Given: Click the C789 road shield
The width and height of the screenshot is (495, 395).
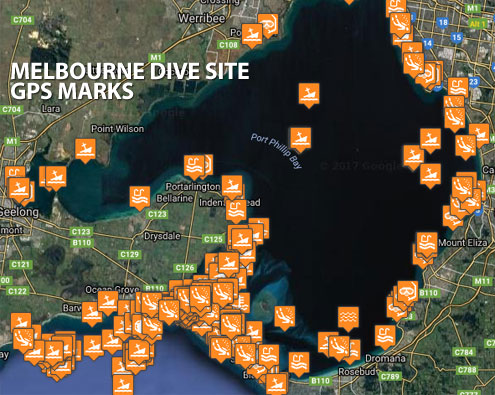Looking at the screenshot, I should pyautogui.click(x=390, y=377).
